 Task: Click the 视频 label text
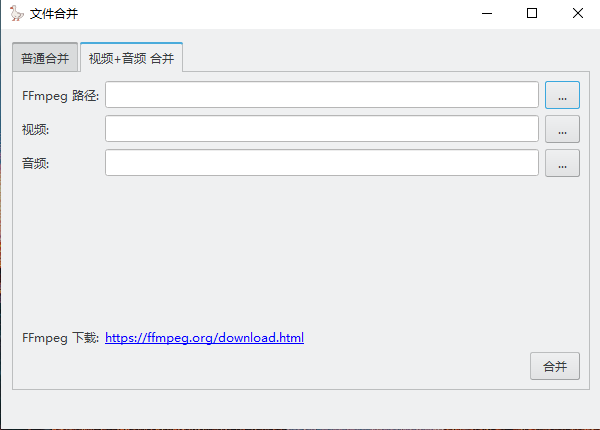coord(36,130)
